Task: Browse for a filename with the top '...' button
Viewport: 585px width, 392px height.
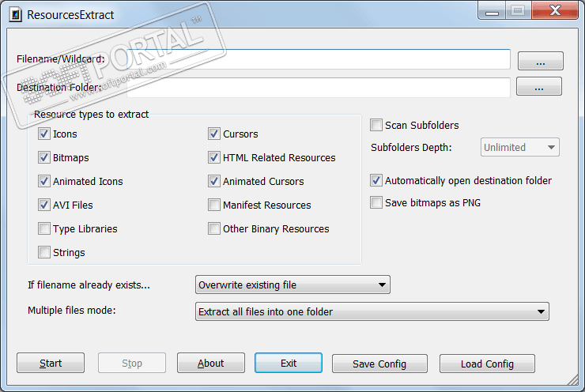Action: 540,61
